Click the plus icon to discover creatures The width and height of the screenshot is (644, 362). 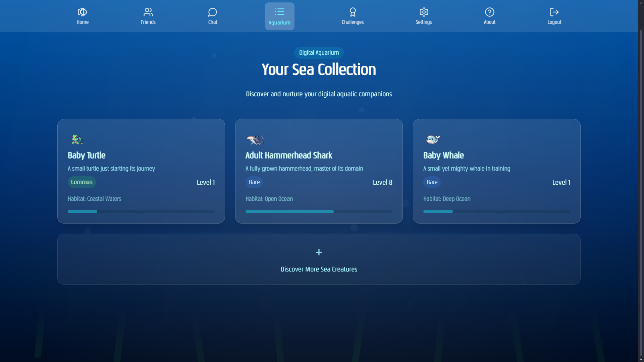(x=319, y=252)
